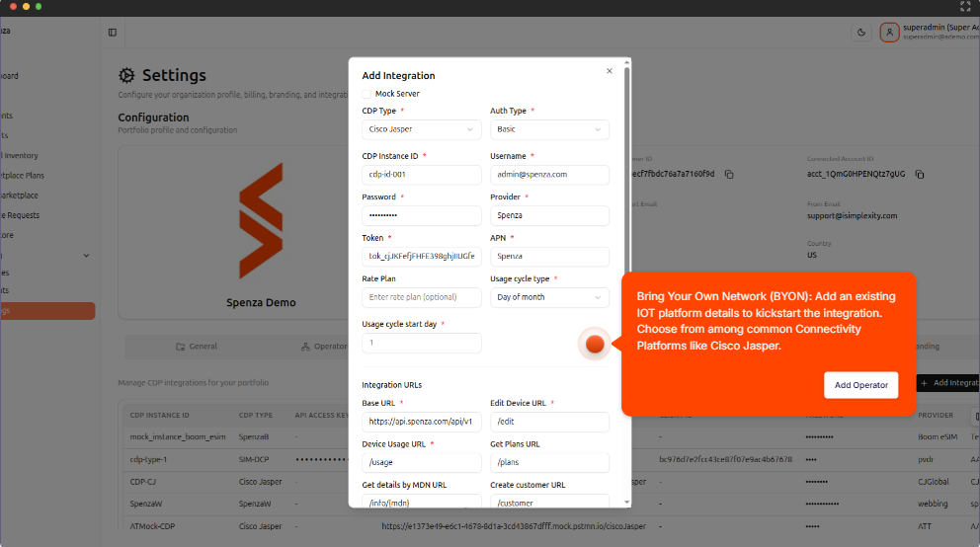
Task: Click the macOS green fullscreen button
Action: 39,6
